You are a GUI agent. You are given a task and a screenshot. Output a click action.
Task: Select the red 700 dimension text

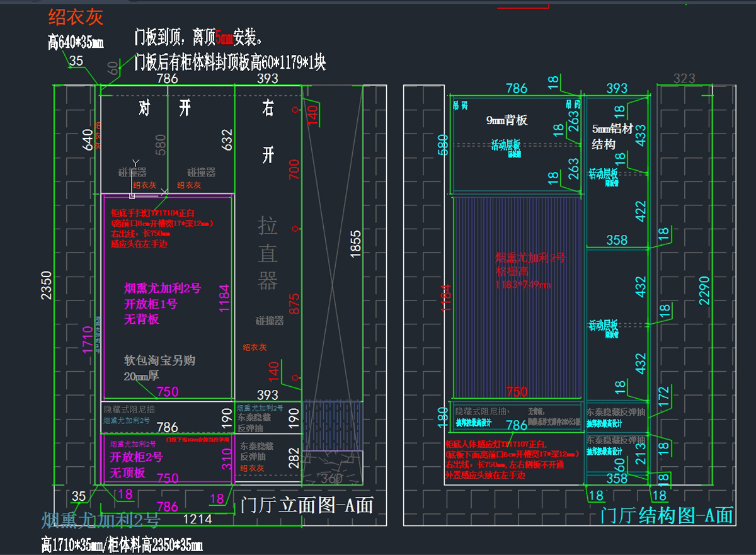click(x=294, y=169)
